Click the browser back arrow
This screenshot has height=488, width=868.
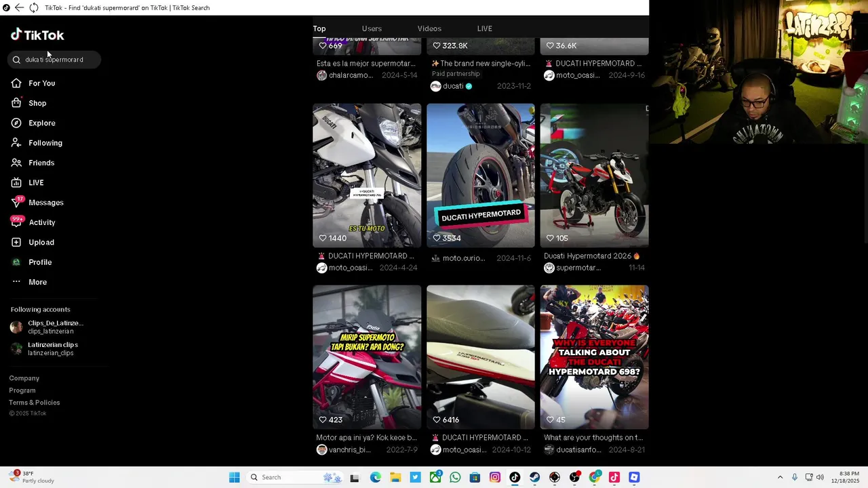pyautogui.click(x=18, y=7)
